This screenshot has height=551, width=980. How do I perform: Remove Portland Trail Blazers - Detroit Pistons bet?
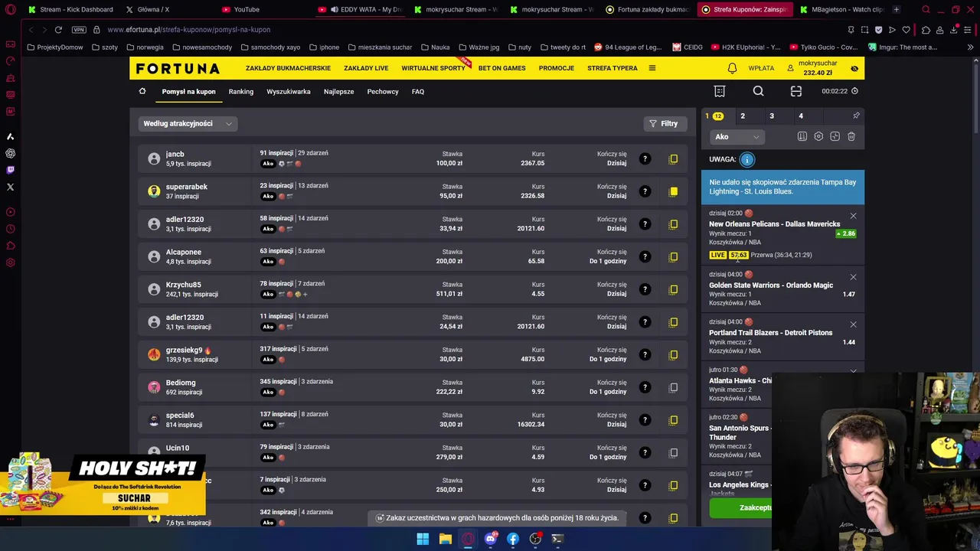[853, 324]
